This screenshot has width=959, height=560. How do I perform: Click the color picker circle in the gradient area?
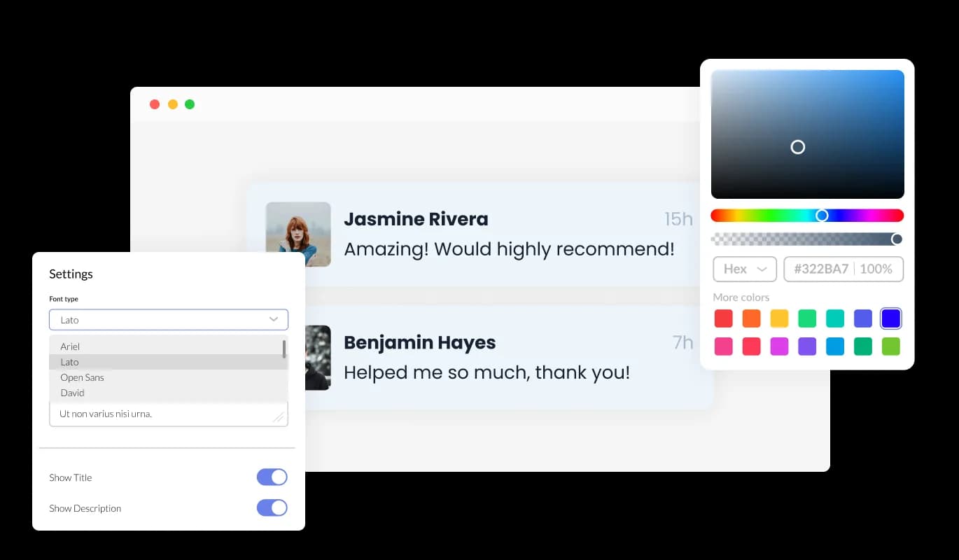pos(798,147)
